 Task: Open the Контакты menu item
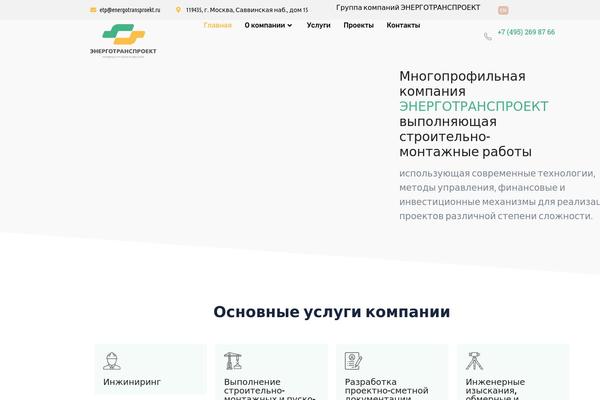click(403, 25)
